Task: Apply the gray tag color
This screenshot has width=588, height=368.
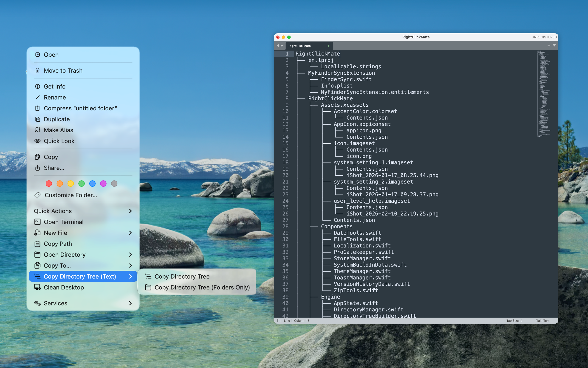Action: tap(114, 184)
